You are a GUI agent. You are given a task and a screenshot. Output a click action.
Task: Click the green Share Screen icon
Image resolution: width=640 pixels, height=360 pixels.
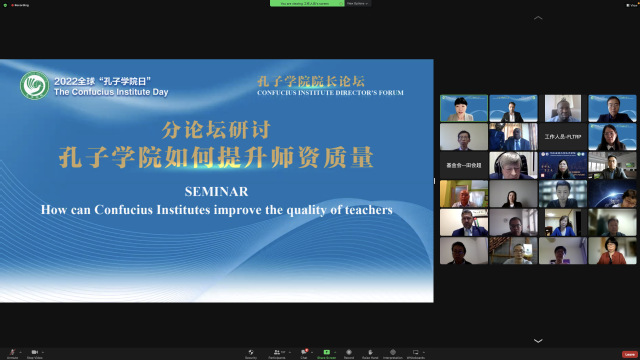point(327,352)
